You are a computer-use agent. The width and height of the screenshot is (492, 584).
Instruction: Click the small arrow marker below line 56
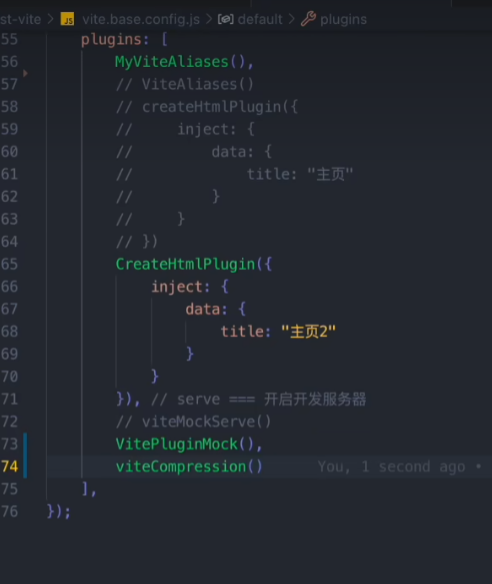pyautogui.click(x=25, y=73)
